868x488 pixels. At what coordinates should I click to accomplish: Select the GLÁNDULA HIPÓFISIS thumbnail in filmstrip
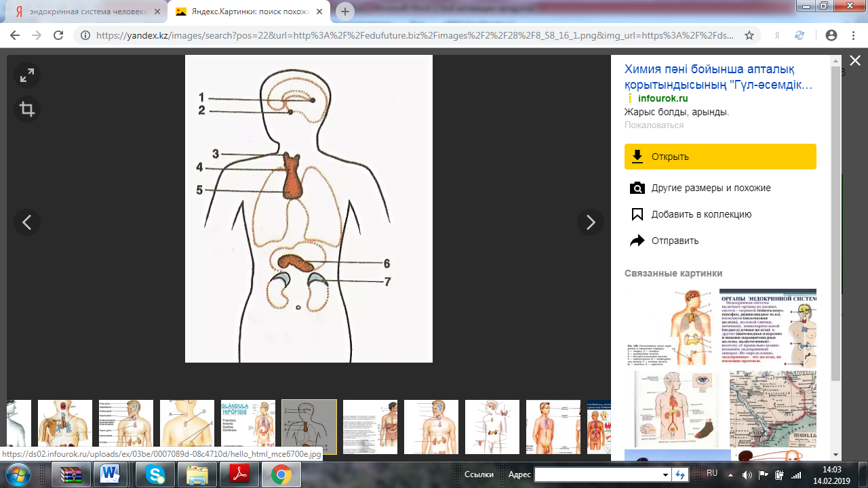click(x=248, y=427)
